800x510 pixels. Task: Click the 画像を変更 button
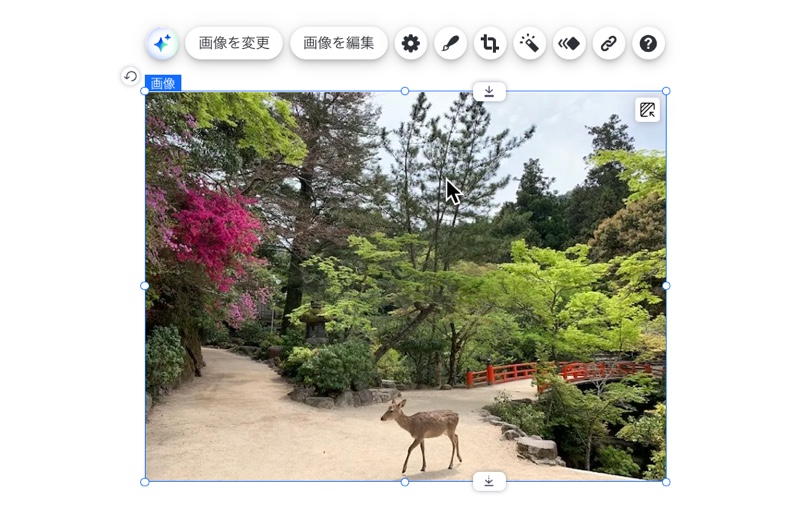[x=234, y=43]
